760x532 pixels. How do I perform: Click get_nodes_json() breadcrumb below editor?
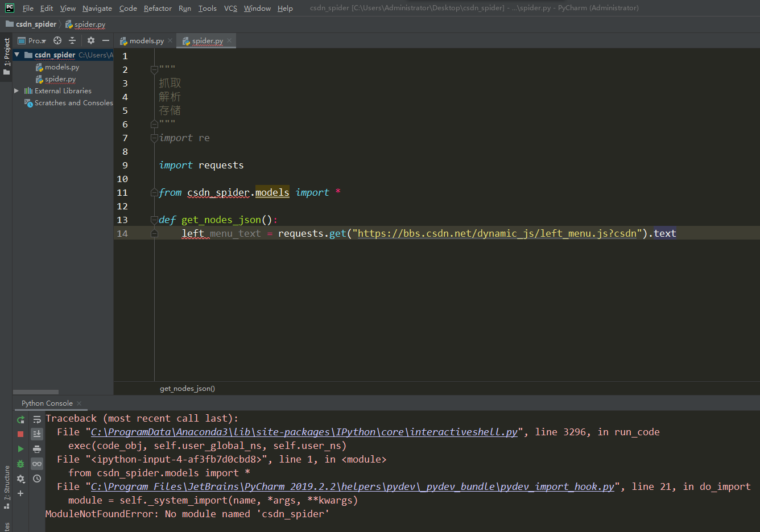pyautogui.click(x=187, y=389)
